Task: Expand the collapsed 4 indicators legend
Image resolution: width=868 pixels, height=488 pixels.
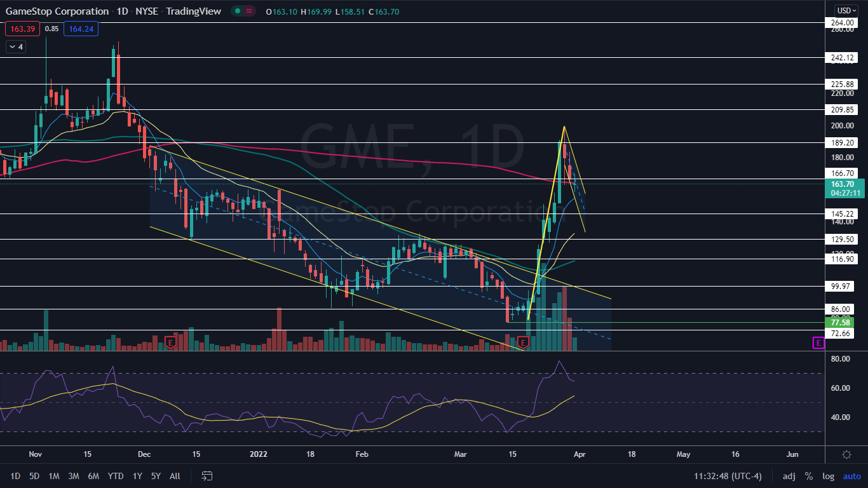Action: click(x=15, y=46)
